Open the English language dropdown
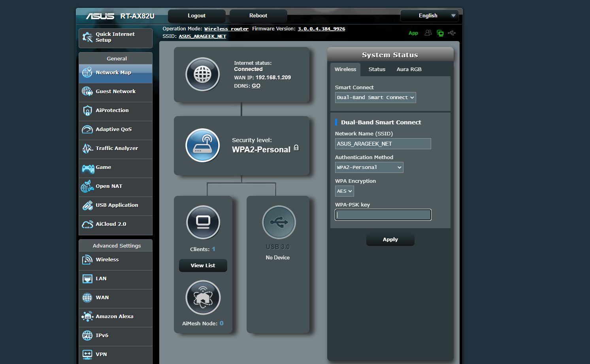 [429, 16]
